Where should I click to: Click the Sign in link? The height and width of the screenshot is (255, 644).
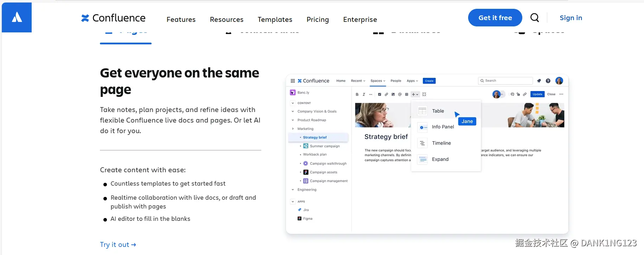pos(571,18)
